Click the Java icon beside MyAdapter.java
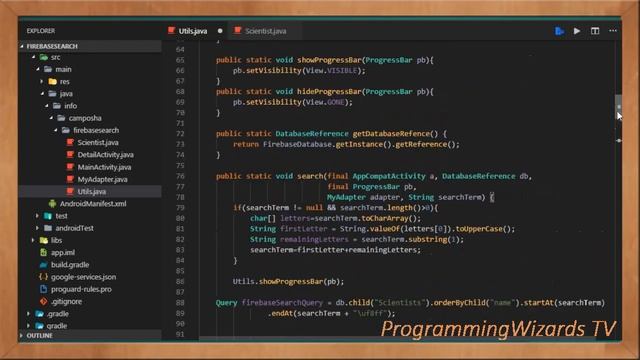Viewport: 640px width, 360px height. click(x=70, y=179)
